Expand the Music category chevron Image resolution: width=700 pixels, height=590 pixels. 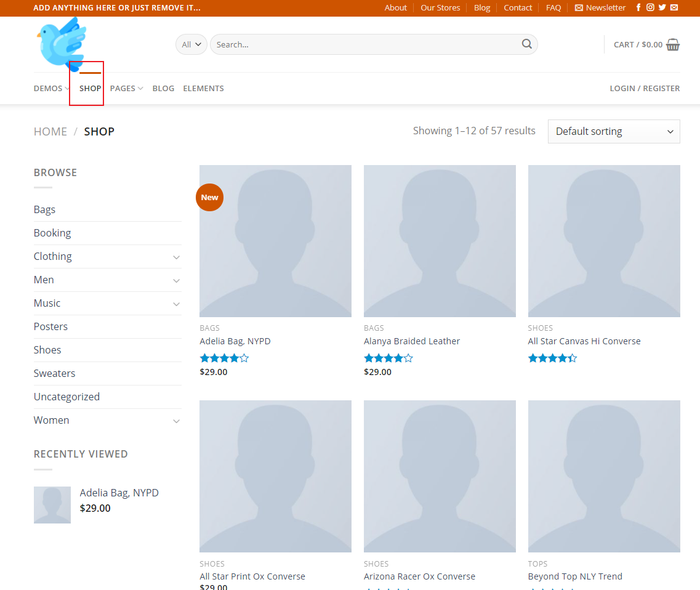pyautogui.click(x=176, y=304)
